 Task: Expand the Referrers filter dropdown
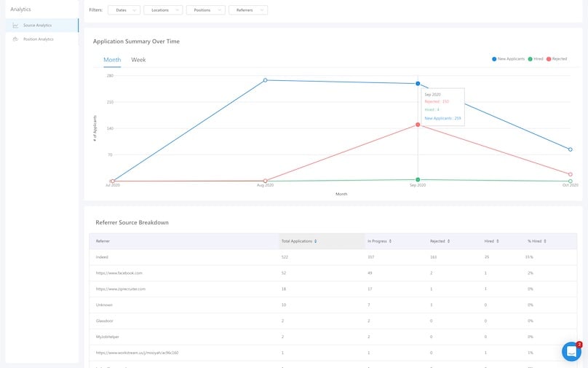pyautogui.click(x=247, y=10)
